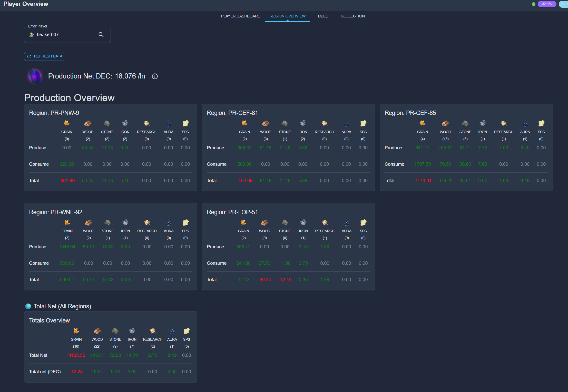Click the Stone icon in region PR-CEF-85
The width and height of the screenshot is (568, 392).
tap(465, 123)
